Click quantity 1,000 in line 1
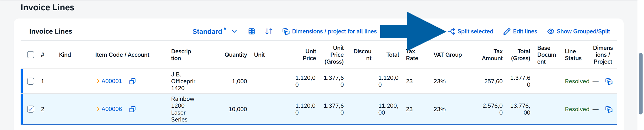This screenshot has height=130, width=644. 239,81
